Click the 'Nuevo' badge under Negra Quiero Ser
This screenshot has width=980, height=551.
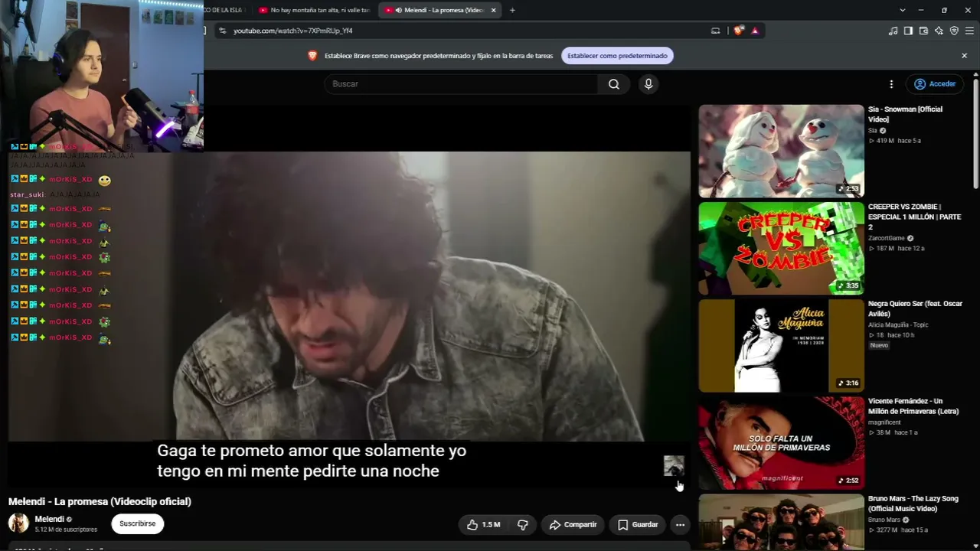[879, 345]
